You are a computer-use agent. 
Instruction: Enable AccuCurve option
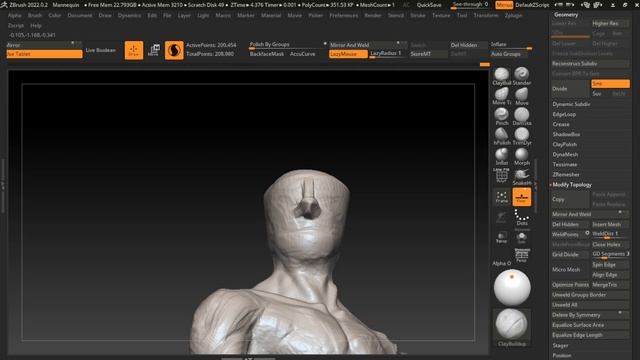[x=302, y=54]
